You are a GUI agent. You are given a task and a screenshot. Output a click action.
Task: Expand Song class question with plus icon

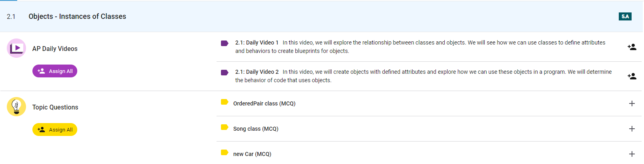tap(632, 129)
